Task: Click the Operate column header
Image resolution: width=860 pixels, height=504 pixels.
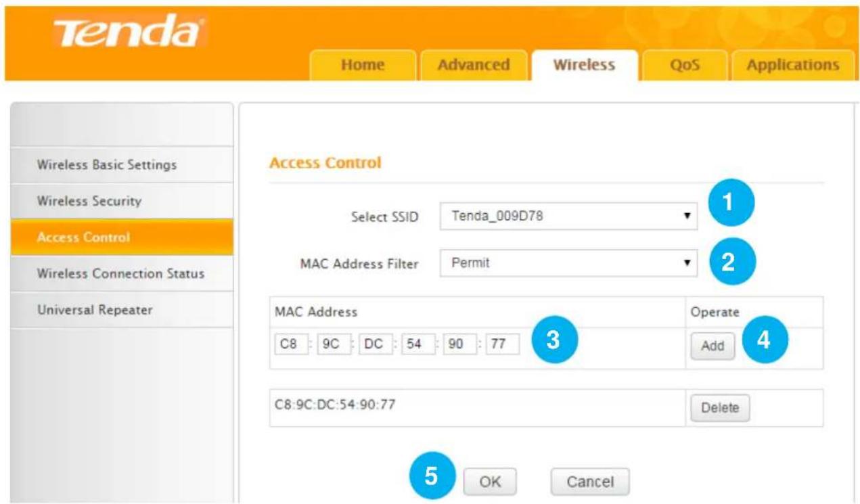Action: [x=715, y=312]
